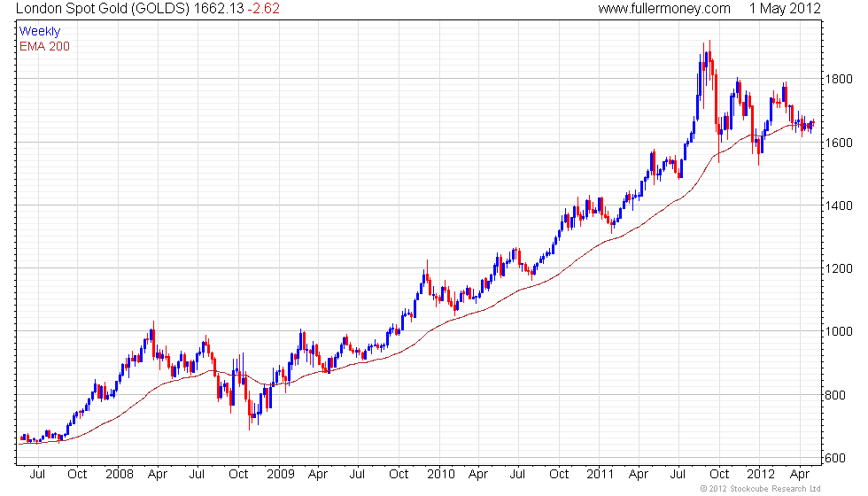Click the 1200 price axis label
The width and height of the screenshot is (868, 496).
pos(839,268)
